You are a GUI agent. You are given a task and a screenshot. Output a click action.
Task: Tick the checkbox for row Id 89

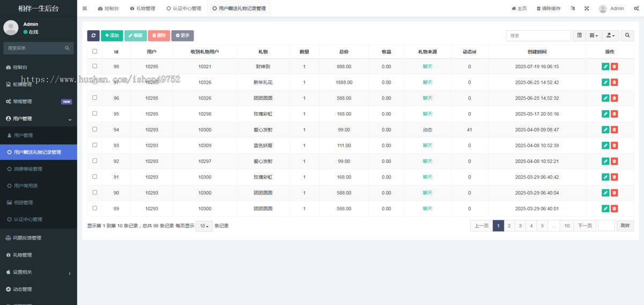pyautogui.click(x=95, y=208)
